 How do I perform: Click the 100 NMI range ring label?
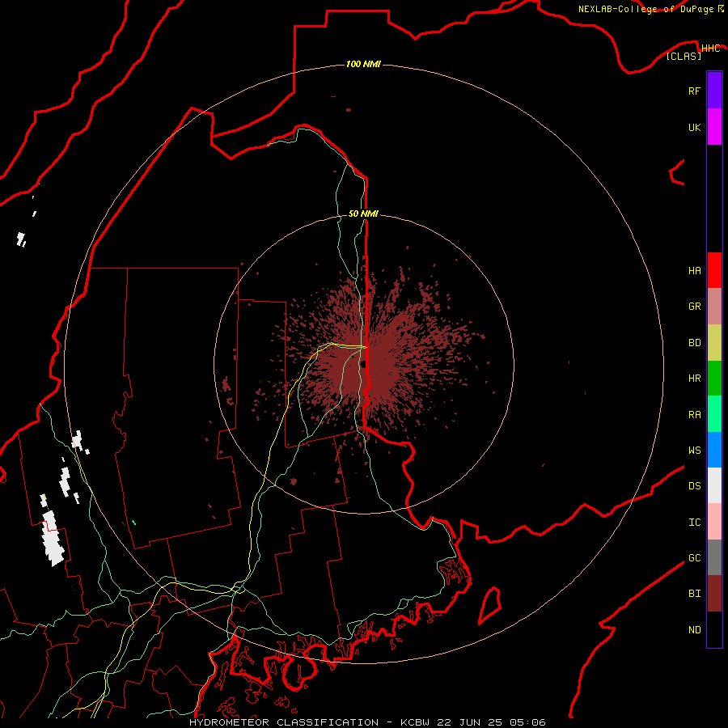[363, 64]
